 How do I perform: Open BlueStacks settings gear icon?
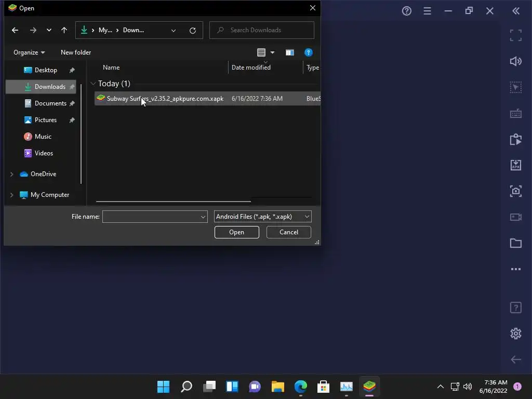point(515,334)
